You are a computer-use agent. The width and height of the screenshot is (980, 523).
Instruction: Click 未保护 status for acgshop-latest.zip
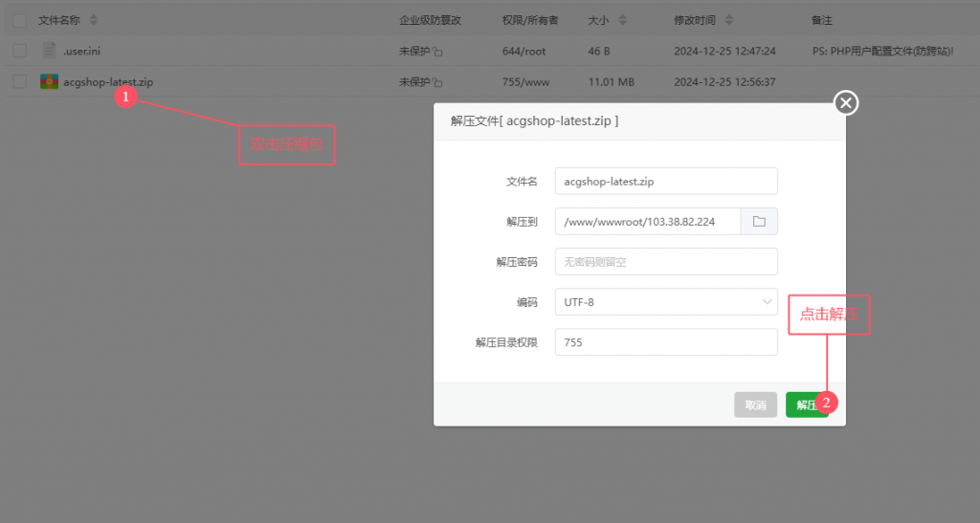click(414, 82)
